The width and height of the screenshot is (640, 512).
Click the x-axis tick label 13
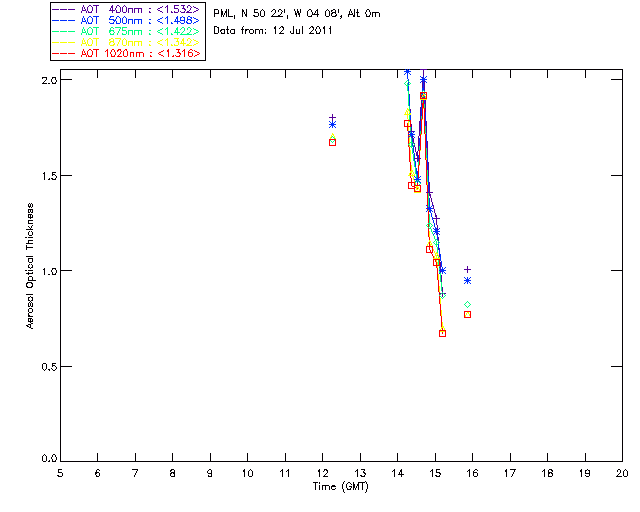(360, 473)
